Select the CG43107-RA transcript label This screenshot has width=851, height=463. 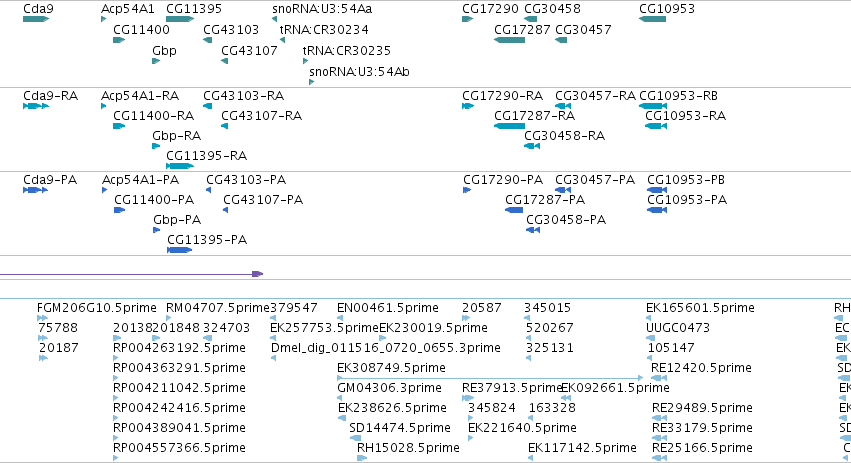(x=262, y=116)
